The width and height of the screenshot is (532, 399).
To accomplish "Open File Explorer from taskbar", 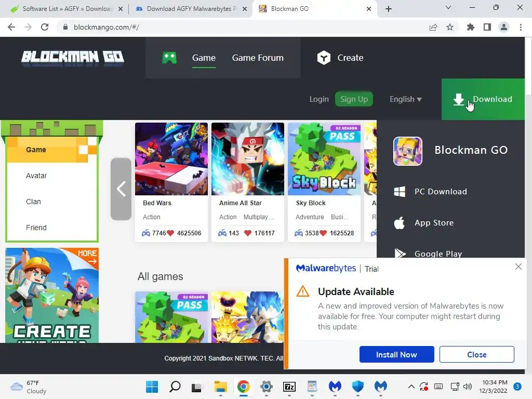I will [220, 387].
